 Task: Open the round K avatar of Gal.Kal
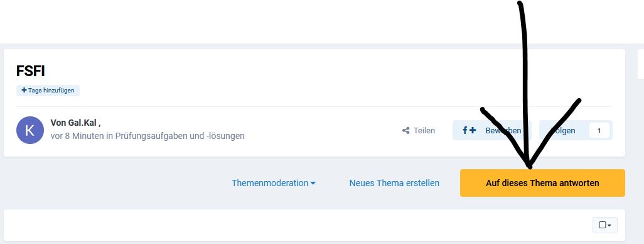[x=30, y=130]
